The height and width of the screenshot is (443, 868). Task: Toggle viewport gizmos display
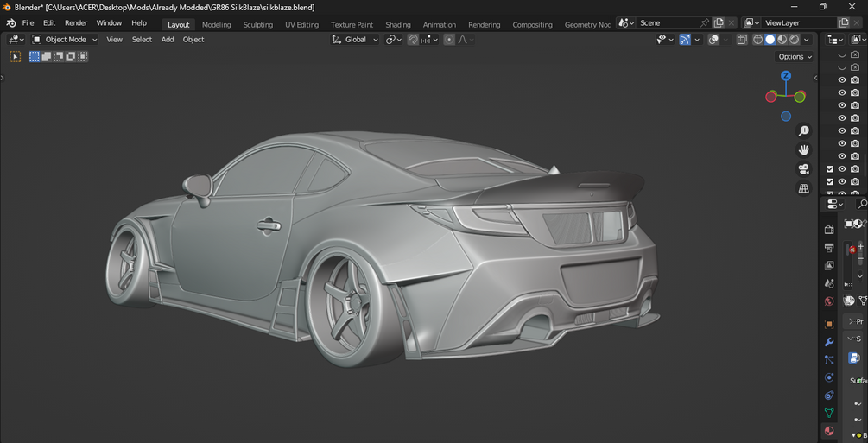coord(685,40)
